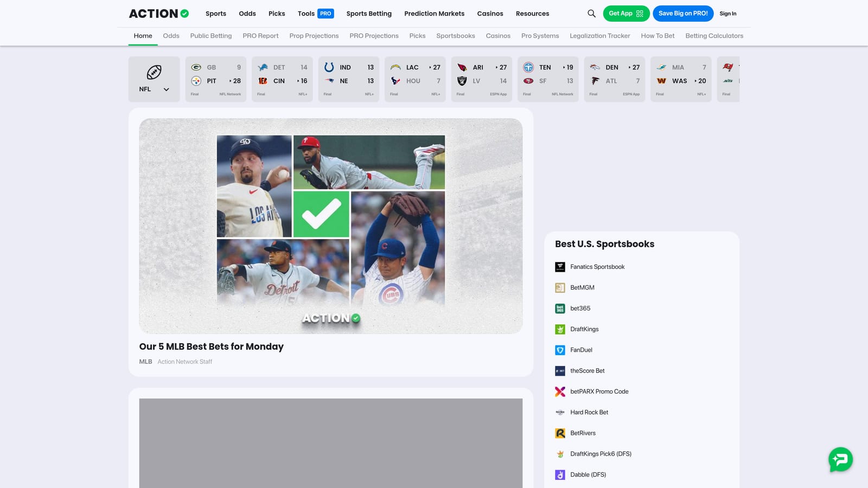Open the Fanatics Sportsbook link
This screenshot has height=488, width=868.
(597, 267)
